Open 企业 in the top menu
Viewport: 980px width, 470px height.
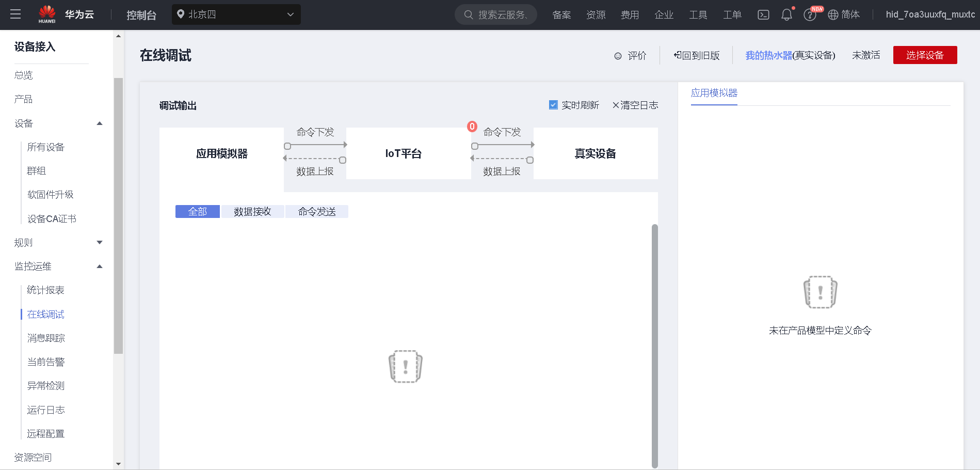(664, 14)
